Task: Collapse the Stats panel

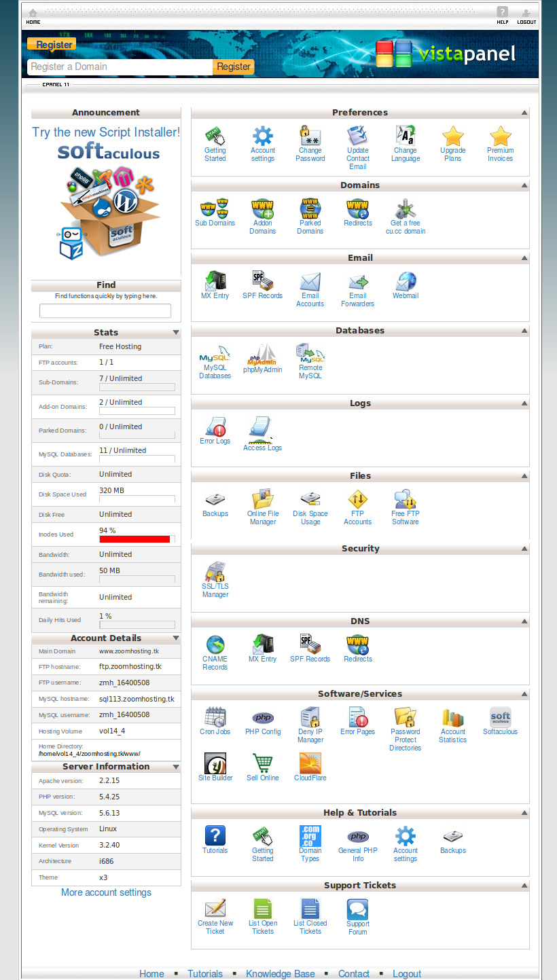Action: (176, 333)
